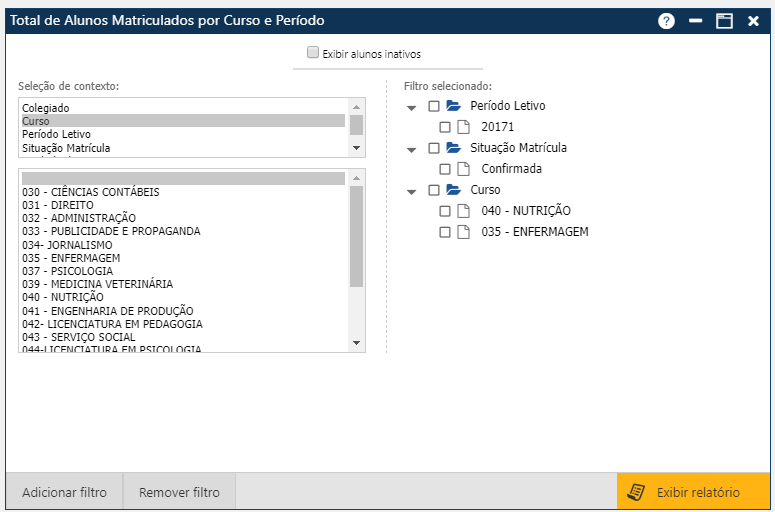
Task: Check the 035 - ENFERMAGEM filter checkbox
Action: [x=445, y=232]
